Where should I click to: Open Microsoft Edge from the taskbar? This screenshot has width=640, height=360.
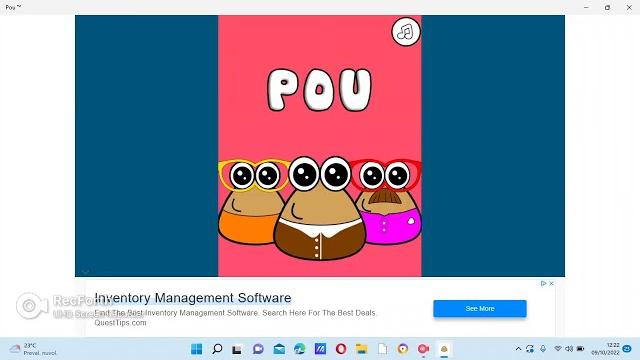(300, 349)
